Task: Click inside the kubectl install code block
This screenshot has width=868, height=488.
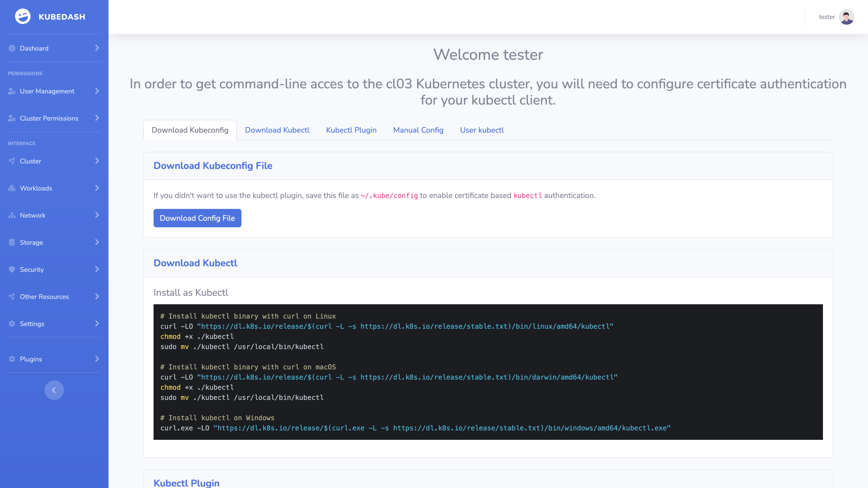Action: [488, 372]
